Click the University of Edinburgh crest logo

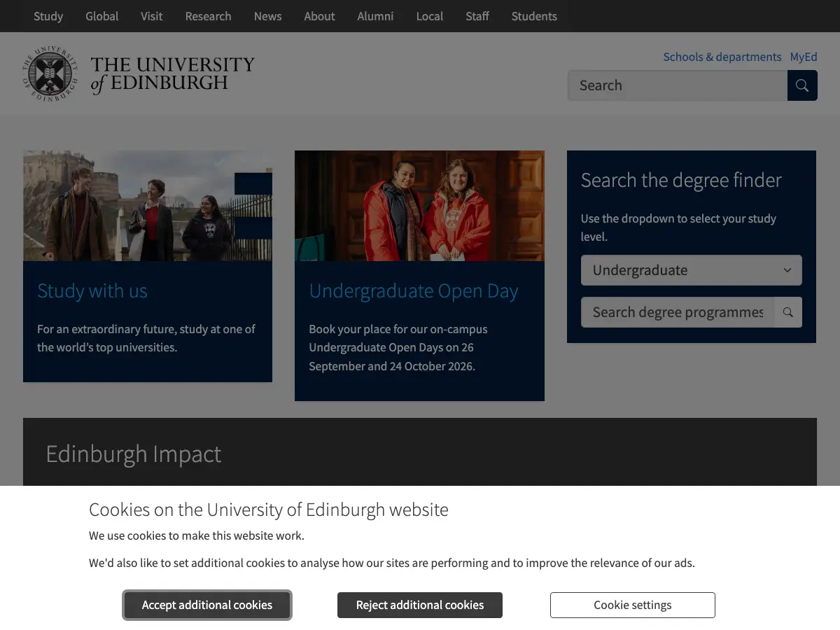tap(50, 73)
